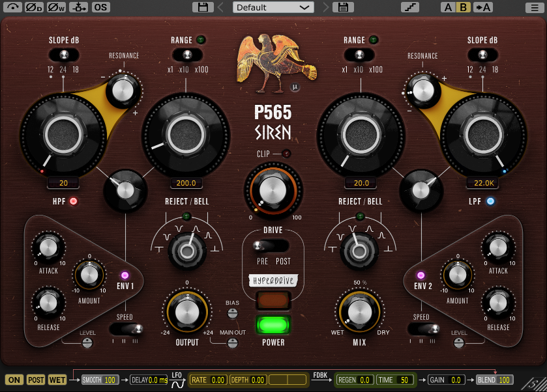Click the right Reject/Bell shape green LED
This screenshot has height=392, width=547.
click(x=360, y=216)
